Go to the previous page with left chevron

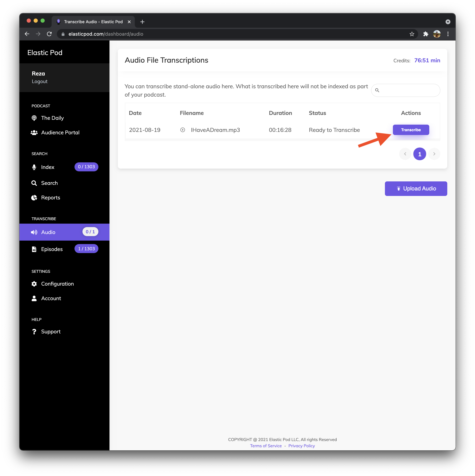405,154
